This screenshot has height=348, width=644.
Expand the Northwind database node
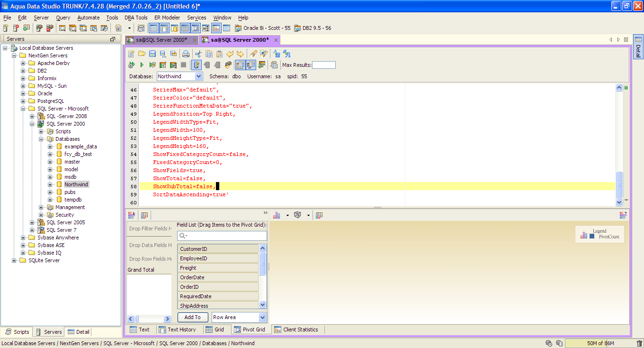click(50, 184)
